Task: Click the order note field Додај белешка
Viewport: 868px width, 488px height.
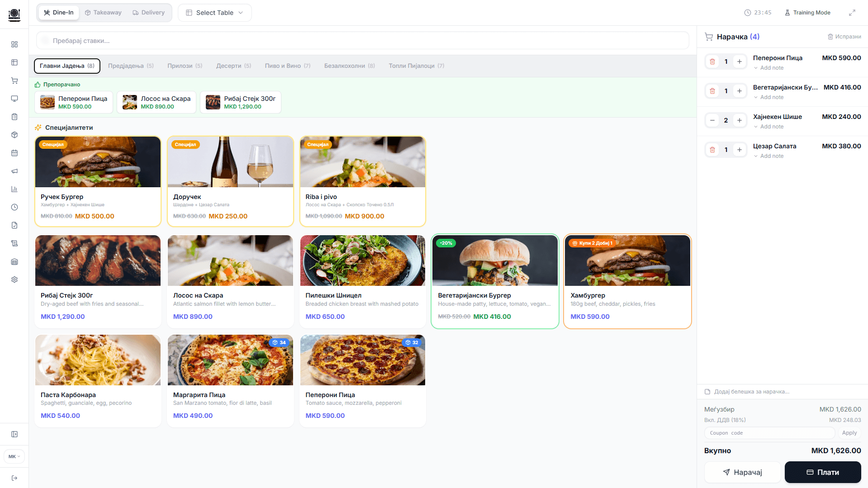Action: [783, 392]
